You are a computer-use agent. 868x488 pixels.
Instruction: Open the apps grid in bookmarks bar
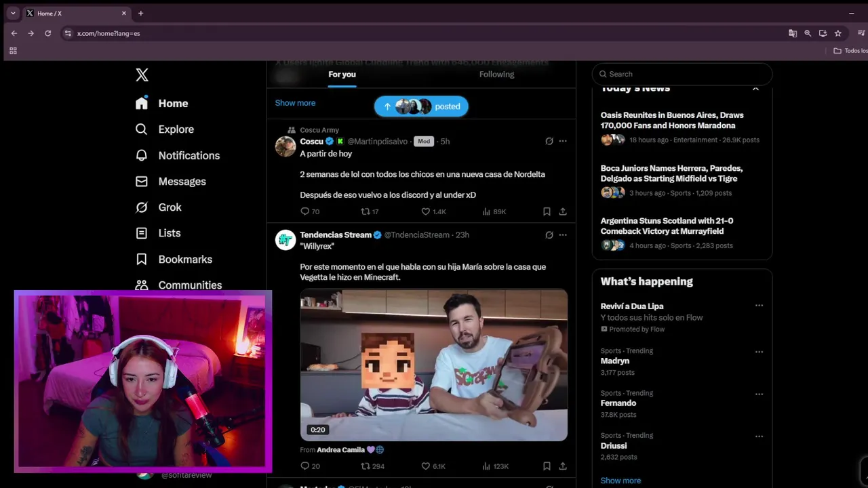pos(13,51)
